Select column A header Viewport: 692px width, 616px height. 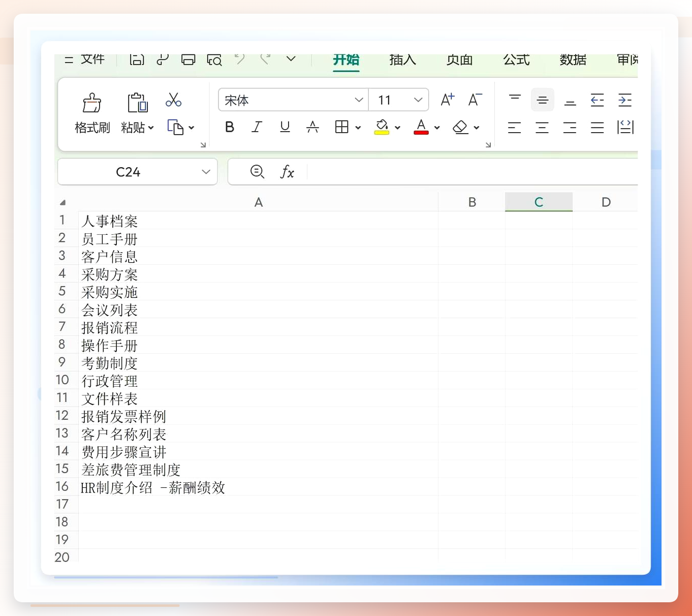pos(258,202)
